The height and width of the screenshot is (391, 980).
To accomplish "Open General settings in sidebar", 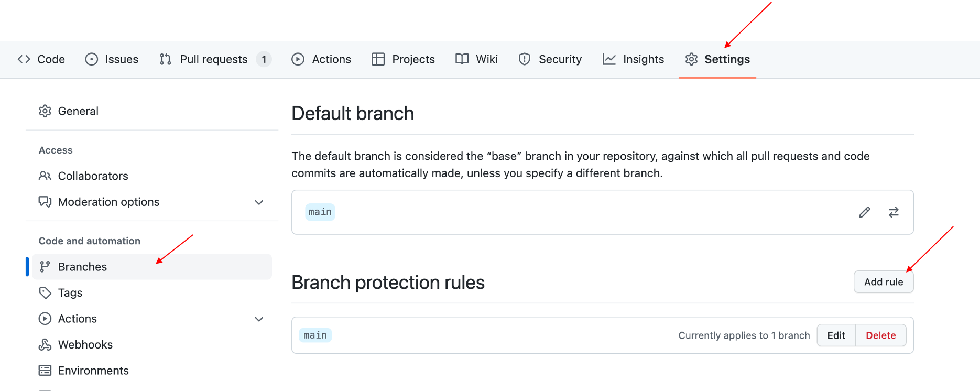I will pyautogui.click(x=152, y=111).
